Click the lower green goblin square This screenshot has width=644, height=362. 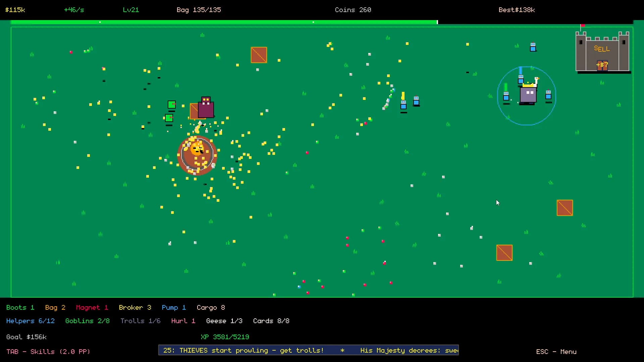click(x=169, y=118)
